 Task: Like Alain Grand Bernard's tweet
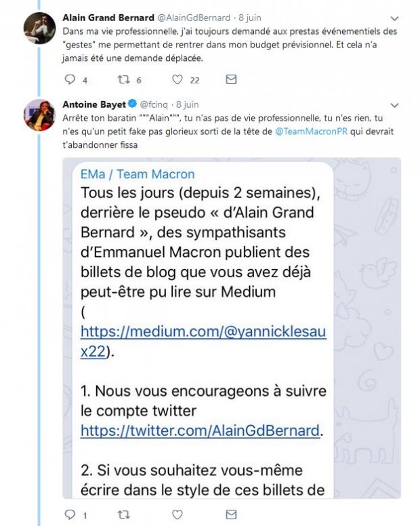coord(177,80)
